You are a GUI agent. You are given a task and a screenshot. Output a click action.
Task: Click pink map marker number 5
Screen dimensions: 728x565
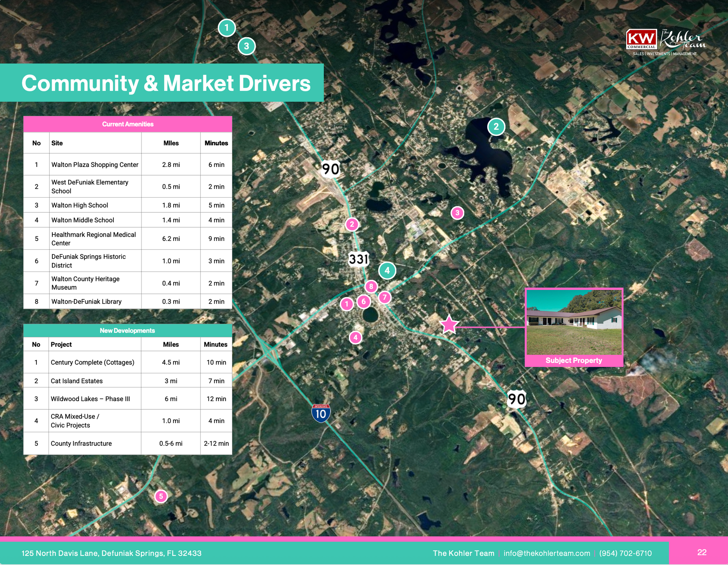click(x=161, y=496)
